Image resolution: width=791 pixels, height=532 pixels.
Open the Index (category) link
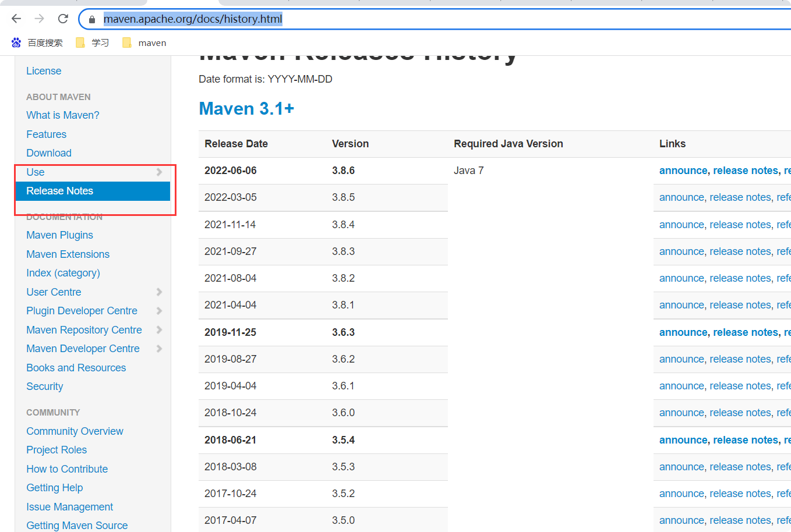[x=63, y=273]
